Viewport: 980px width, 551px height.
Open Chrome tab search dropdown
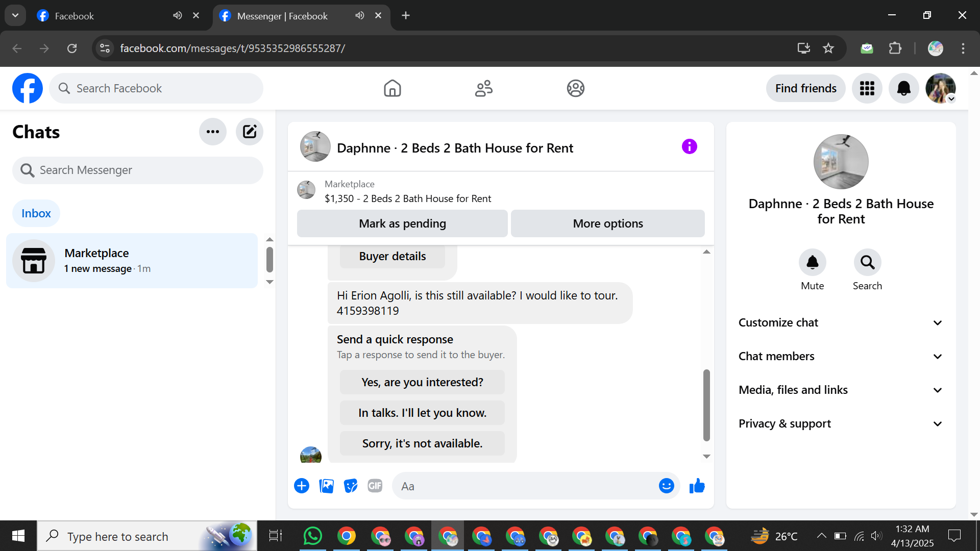coord(15,15)
